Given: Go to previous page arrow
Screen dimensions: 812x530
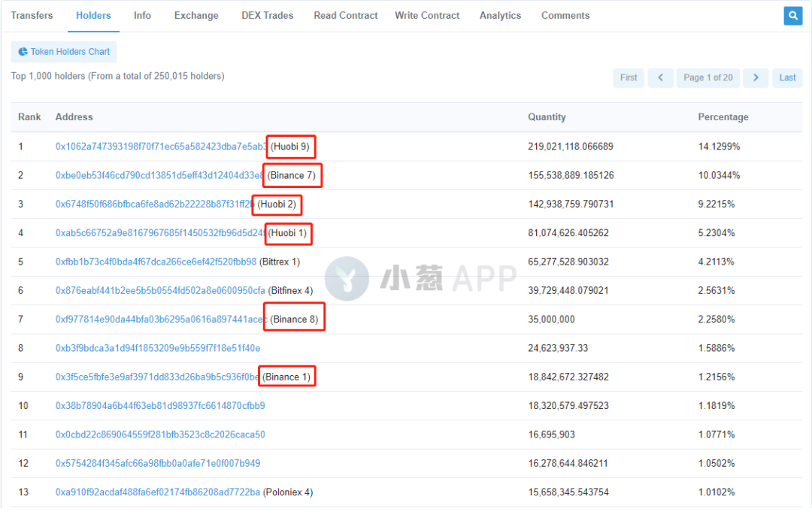Looking at the screenshot, I should point(660,77).
